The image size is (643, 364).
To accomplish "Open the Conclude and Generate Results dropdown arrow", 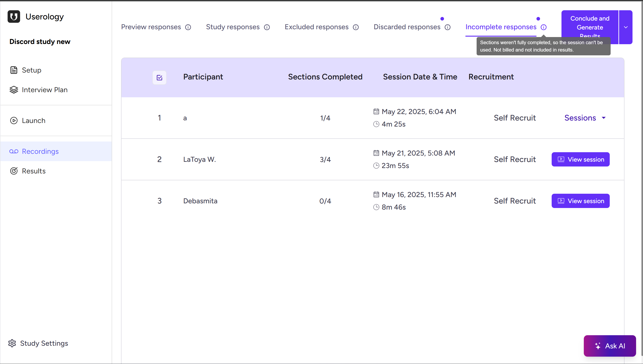I will 626,27.
